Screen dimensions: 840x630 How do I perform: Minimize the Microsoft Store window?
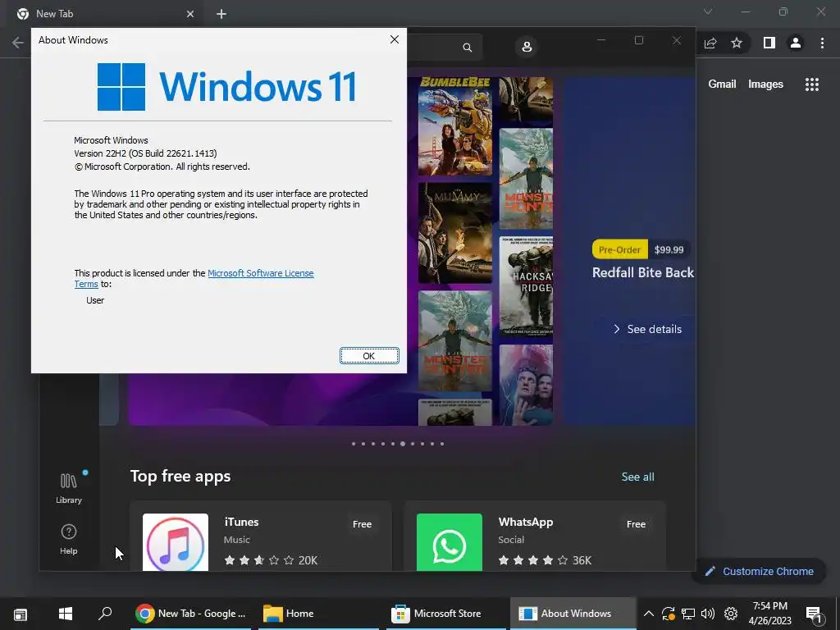click(x=601, y=40)
